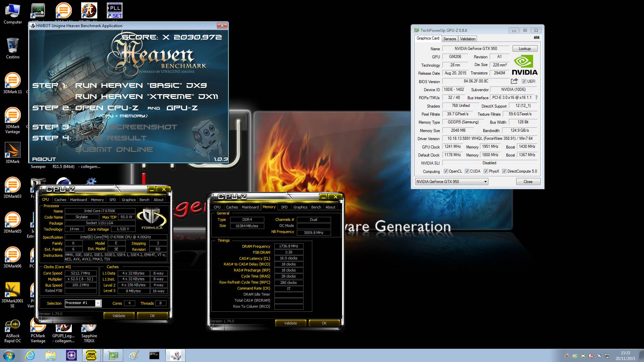Viewport: 644px width, 362px height.
Task: Click Validate in left CPU-Z window
Action: tap(119, 316)
